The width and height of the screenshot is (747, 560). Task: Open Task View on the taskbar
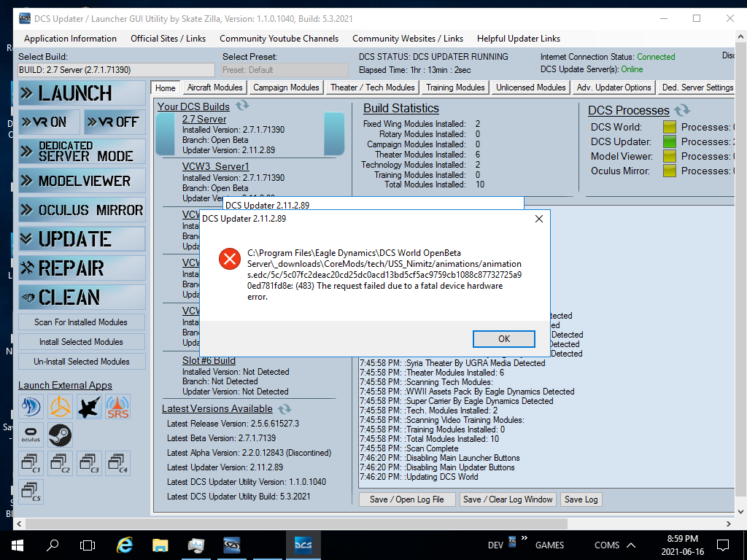[88, 545]
